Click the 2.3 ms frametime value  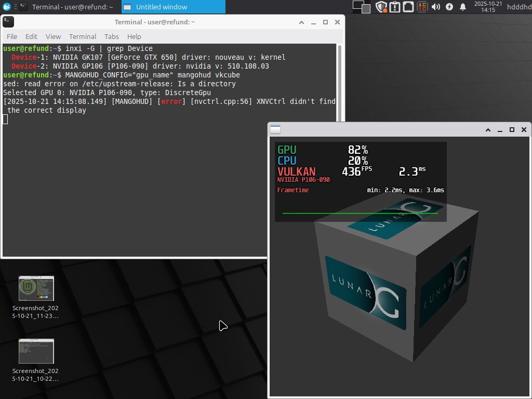tap(412, 171)
